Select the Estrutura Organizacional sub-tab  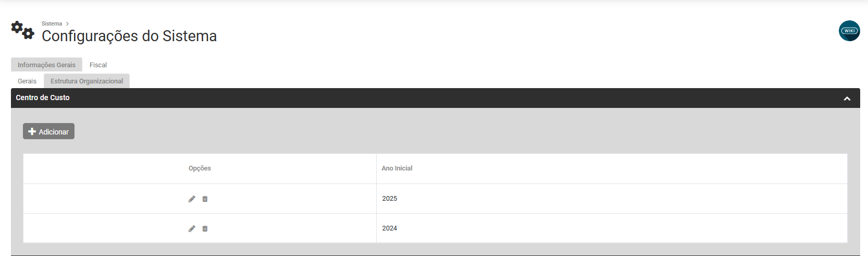(86, 81)
